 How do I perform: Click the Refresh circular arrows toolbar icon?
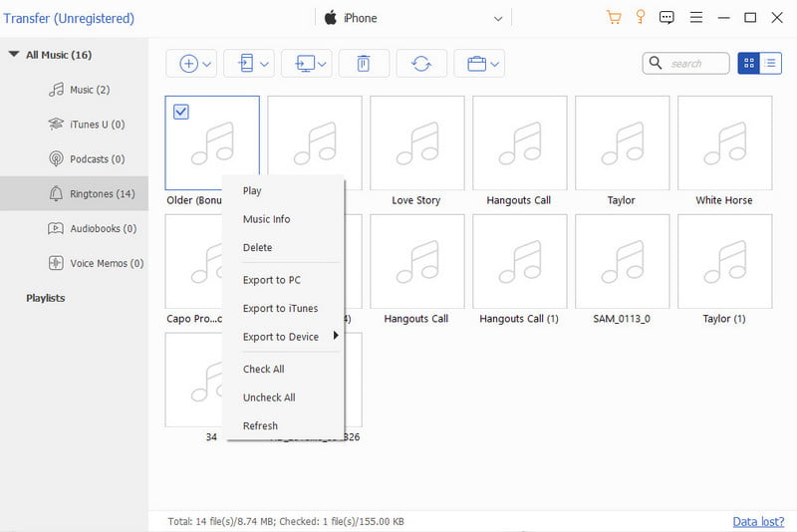click(x=421, y=64)
